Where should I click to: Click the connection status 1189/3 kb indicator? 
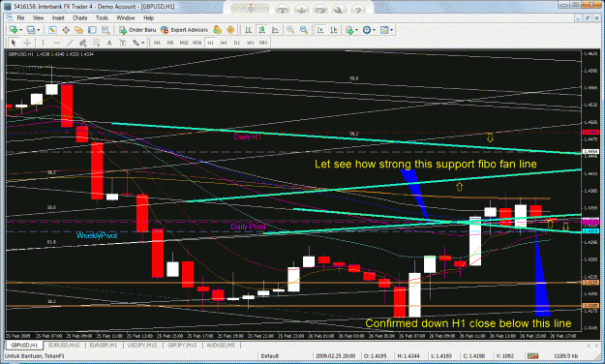(x=566, y=356)
